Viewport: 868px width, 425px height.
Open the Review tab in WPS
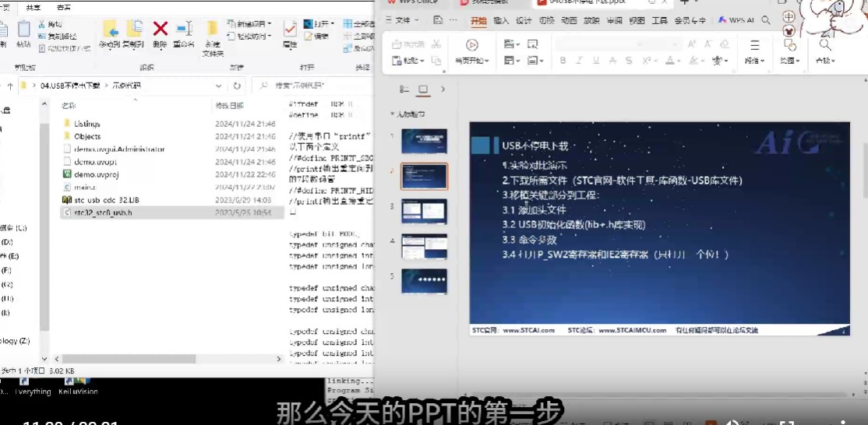(614, 20)
